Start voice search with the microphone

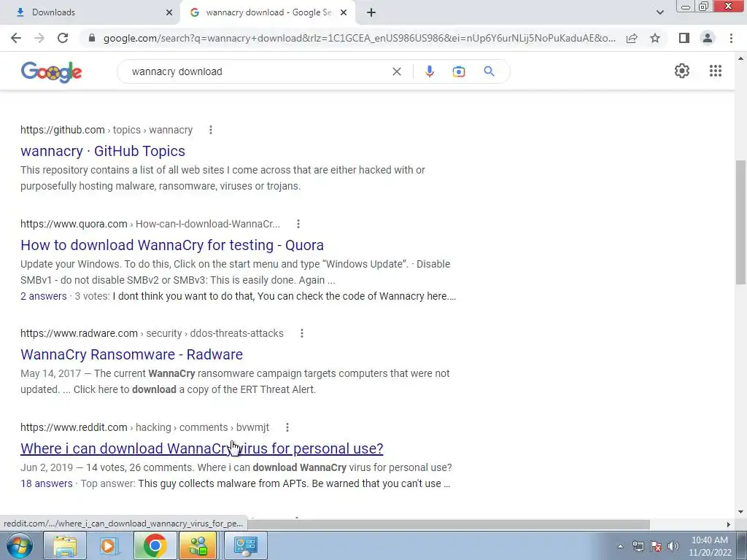pos(429,71)
